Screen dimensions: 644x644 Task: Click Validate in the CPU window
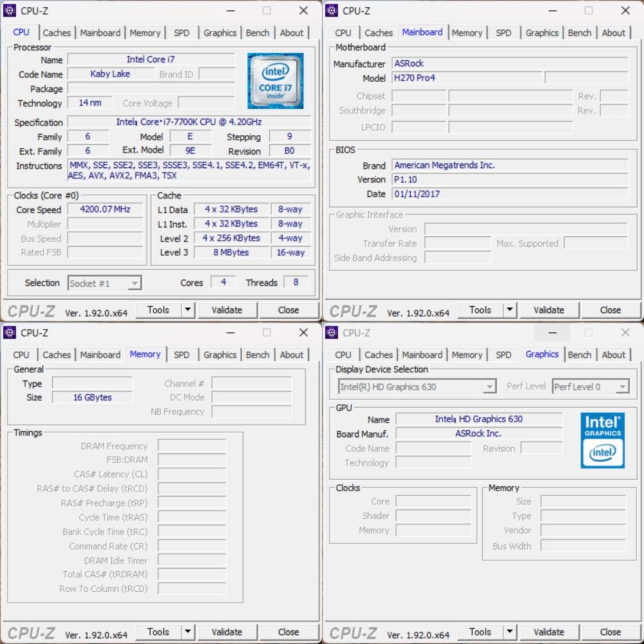(228, 310)
